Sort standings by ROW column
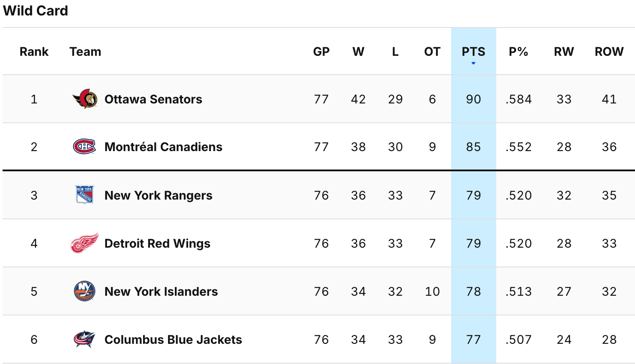 [609, 52]
